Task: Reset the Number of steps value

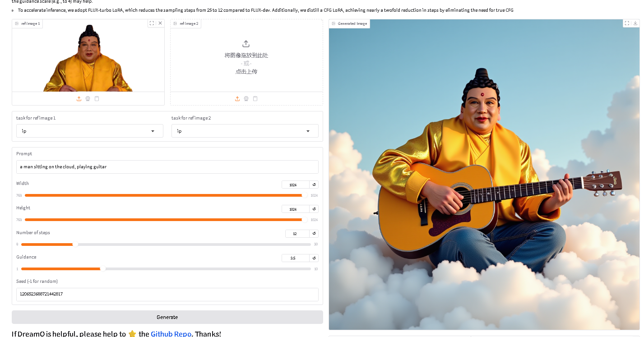Action: point(314,234)
